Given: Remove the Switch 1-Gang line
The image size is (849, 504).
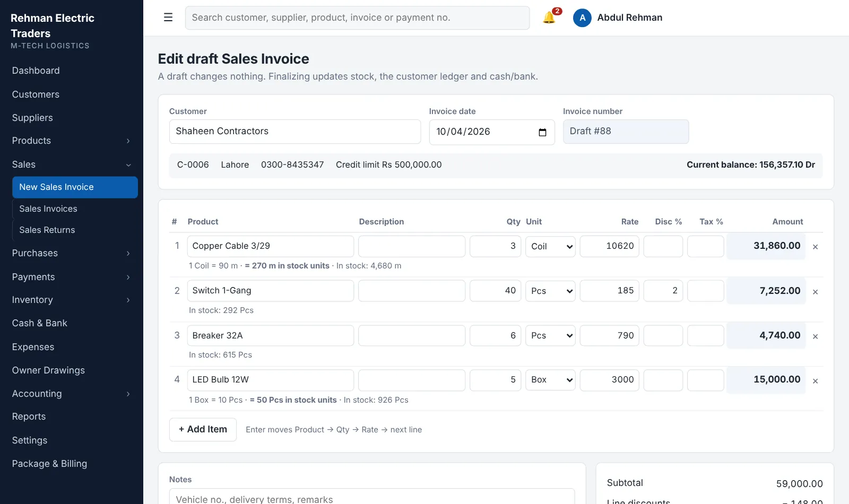Looking at the screenshot, I should [x=815, y=292].
